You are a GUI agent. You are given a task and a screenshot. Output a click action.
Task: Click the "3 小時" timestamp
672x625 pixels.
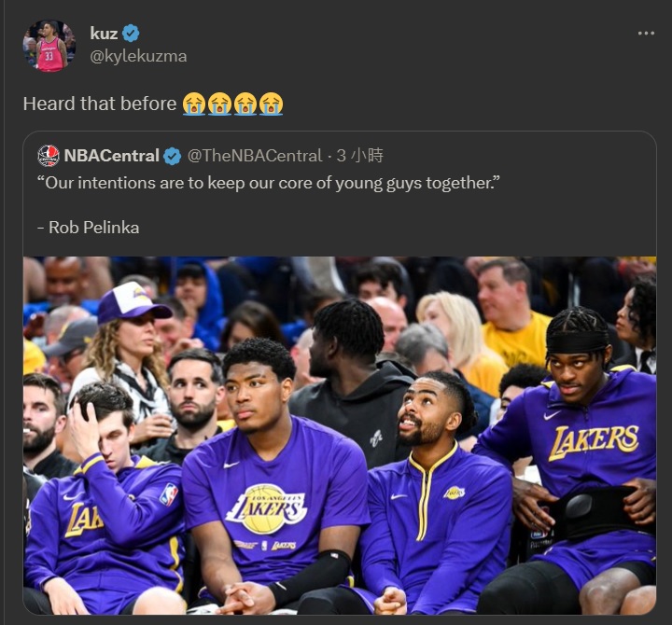click(x=360, y=156)
